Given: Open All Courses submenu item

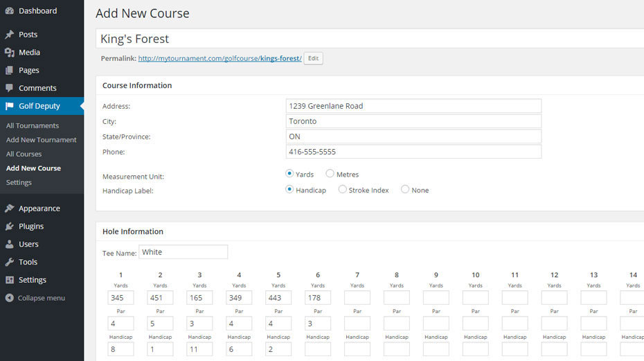Looking at the screenshot, I should pyautogui.click(x=24, y=154).
